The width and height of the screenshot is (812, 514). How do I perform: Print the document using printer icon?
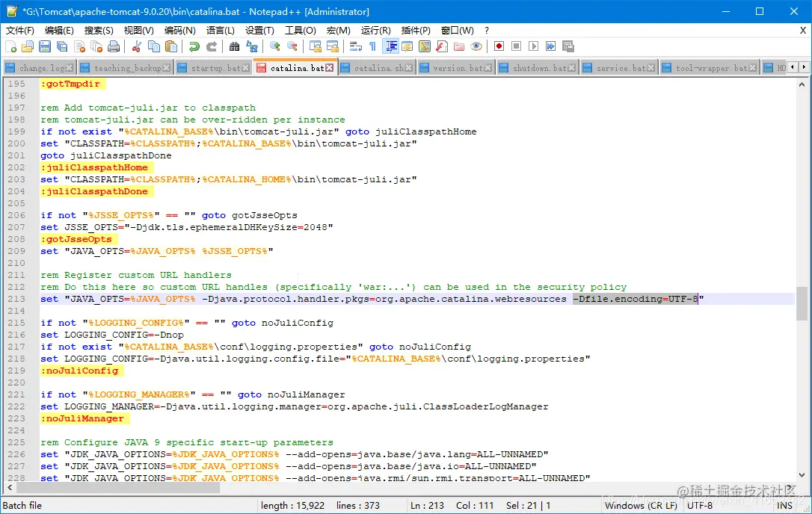click(x=114, y=46)
